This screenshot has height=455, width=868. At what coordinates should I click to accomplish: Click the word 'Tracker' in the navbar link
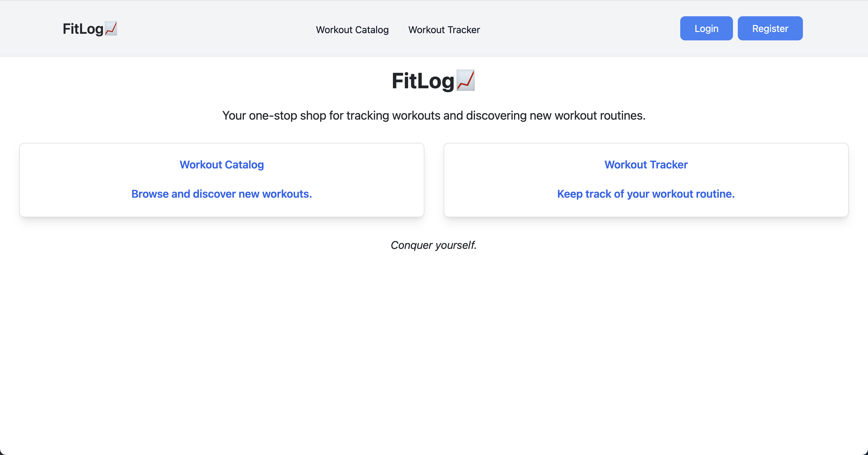464,30
